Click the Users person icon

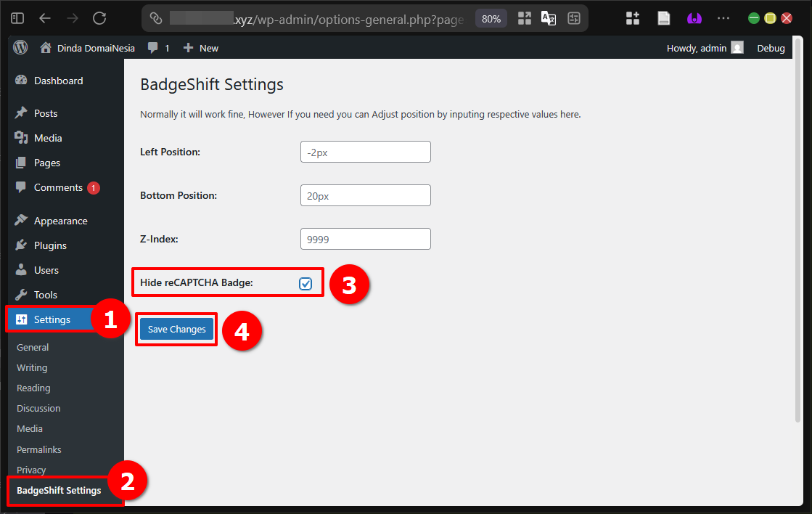(x=21, y=269)
